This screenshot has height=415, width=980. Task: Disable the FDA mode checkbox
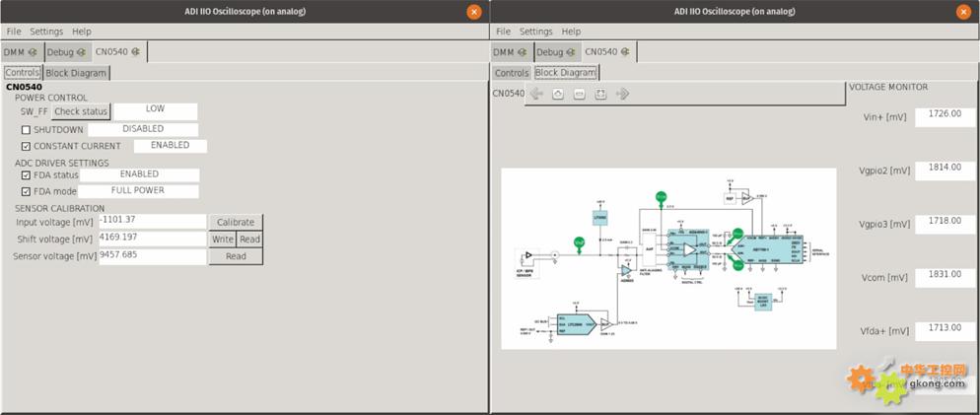coord(26,191)
